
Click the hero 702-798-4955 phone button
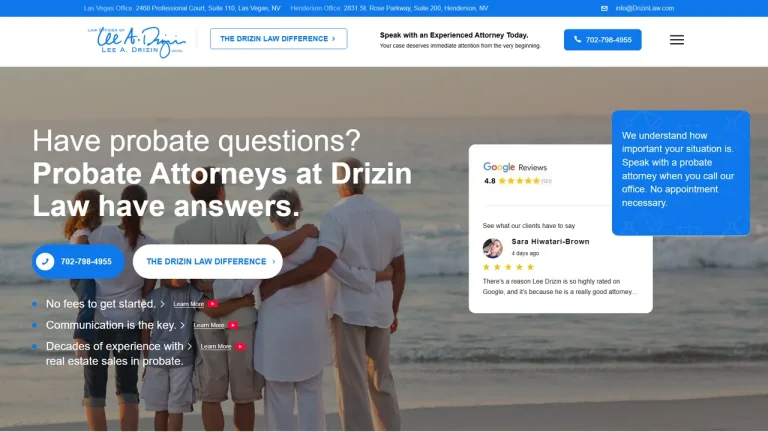click(78, 262)
